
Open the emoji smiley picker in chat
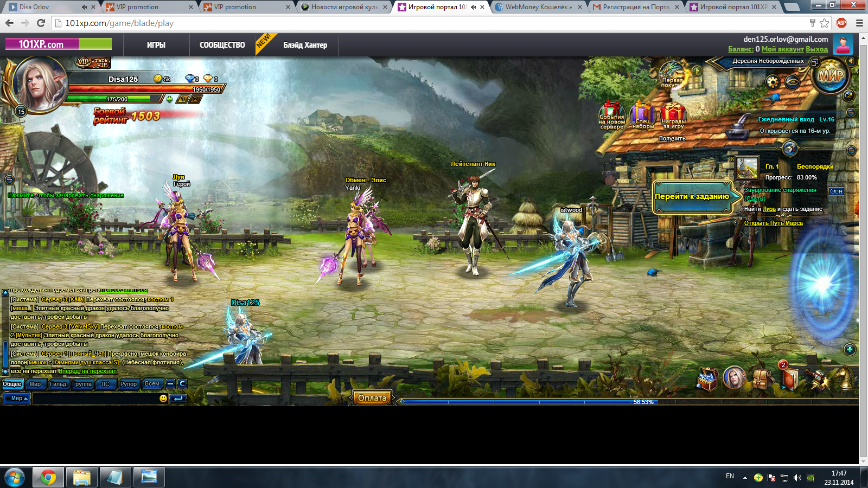pyautogui.click(x=163, y=399)
